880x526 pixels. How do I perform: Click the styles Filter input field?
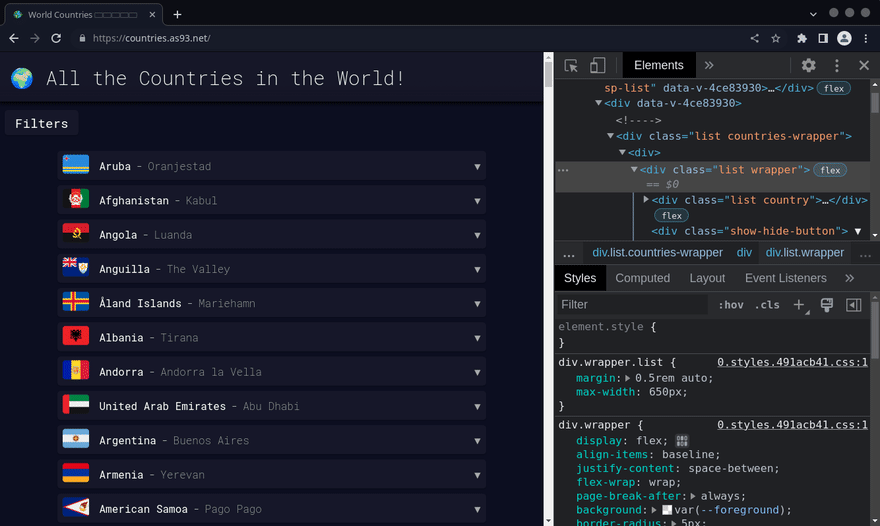(x=633, y=304)
